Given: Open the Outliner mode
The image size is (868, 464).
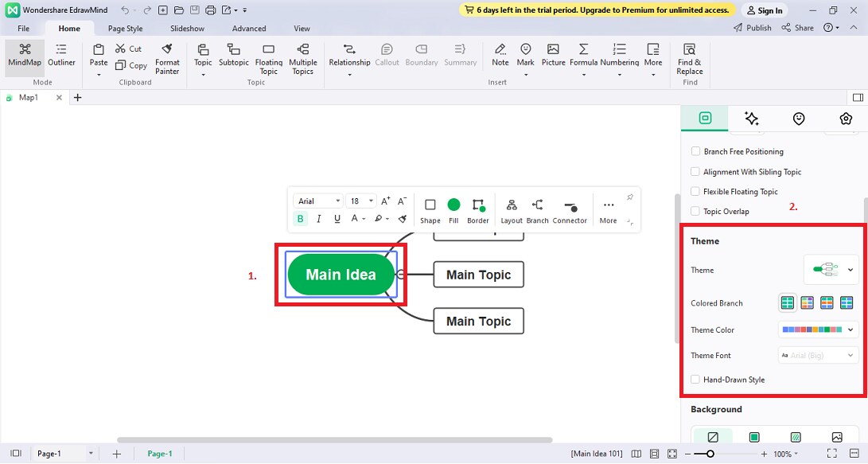Looking at the screenshot, I should [x=61, y=56].
